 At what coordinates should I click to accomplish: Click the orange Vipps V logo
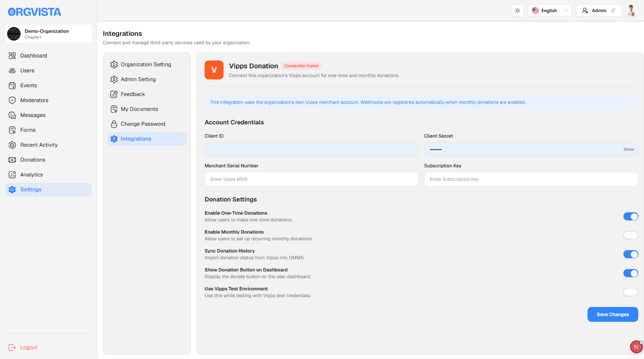(x=214, y=70)
